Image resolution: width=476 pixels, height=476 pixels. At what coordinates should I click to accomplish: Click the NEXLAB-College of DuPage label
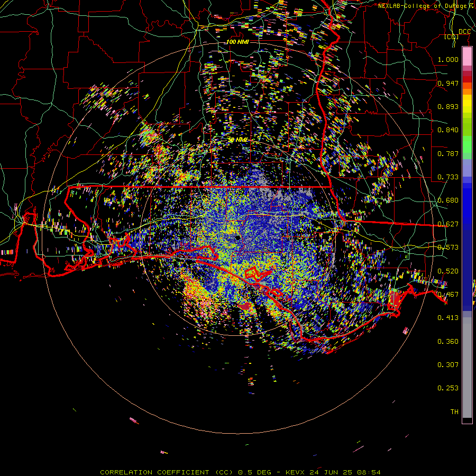(x=424, y=6)
